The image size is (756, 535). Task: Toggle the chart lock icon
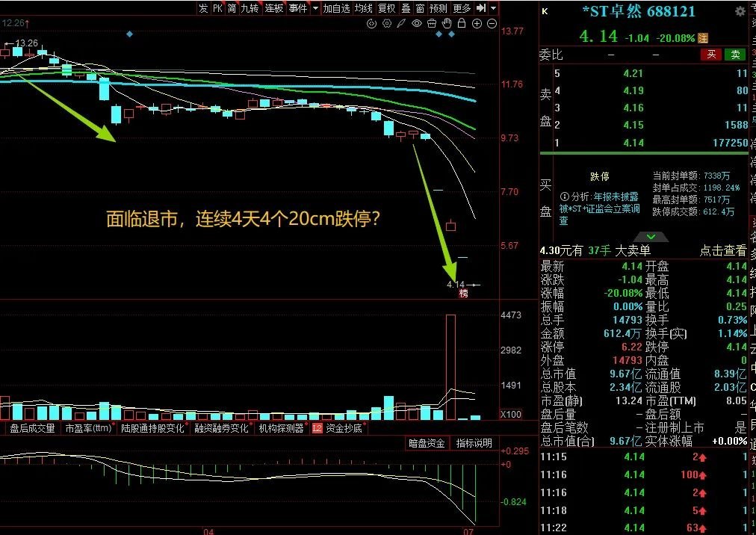tap(462, 23)
